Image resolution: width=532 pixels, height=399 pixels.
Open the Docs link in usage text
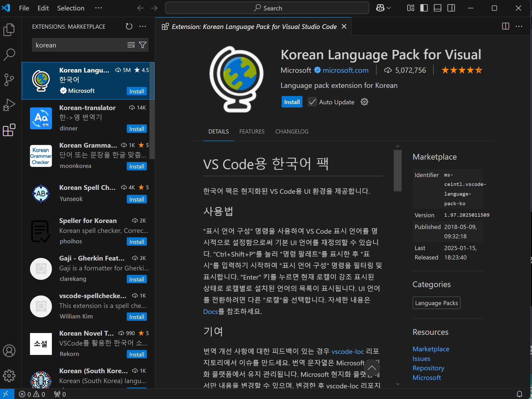click(210, 311)
